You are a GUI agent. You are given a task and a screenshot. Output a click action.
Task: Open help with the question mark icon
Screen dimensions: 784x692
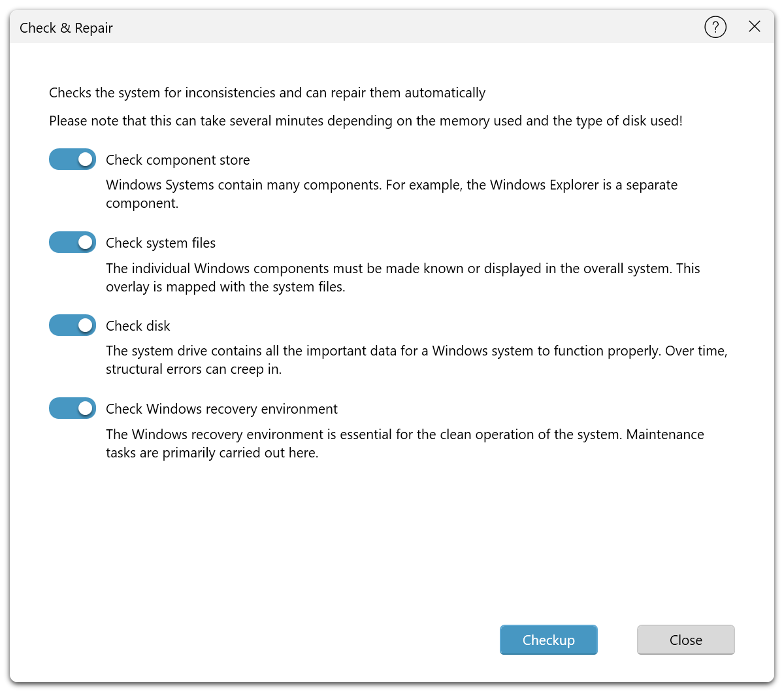(x=715, y=27)
